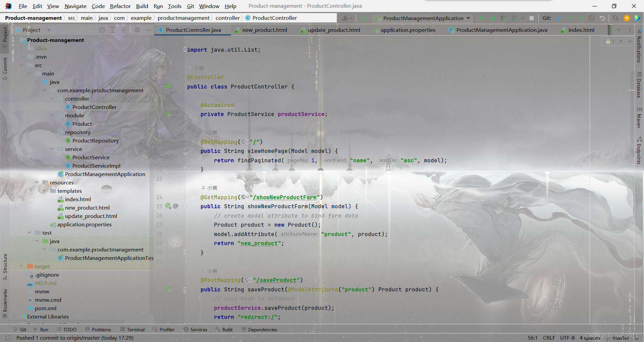Click the gutter bean icon beside class ProductController
The image size is (644, 342).
(x=168, y=87)
